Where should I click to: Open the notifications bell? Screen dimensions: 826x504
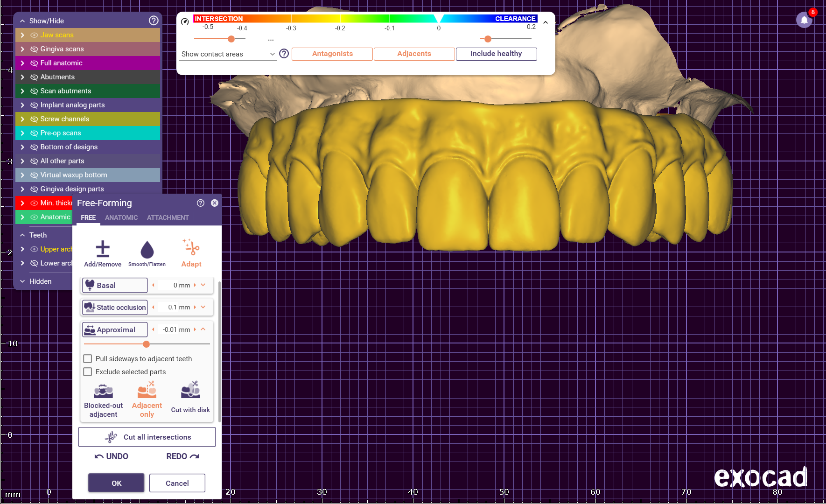point(804,20)
